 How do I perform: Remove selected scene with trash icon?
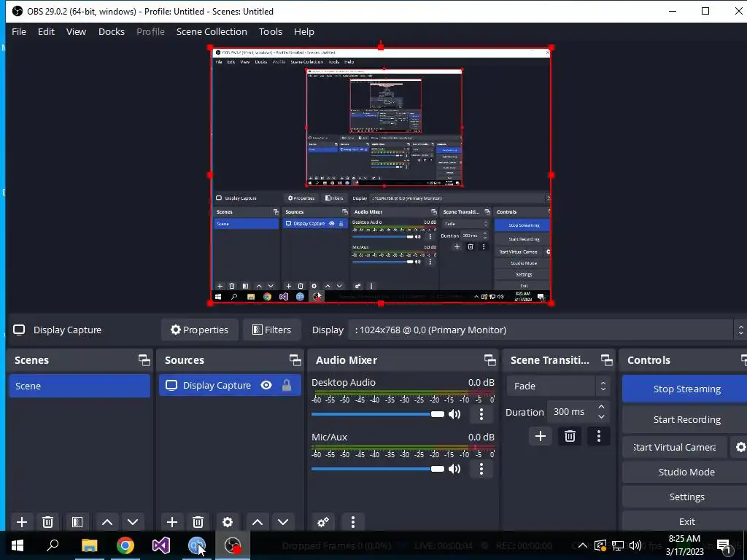coord(47,522)
